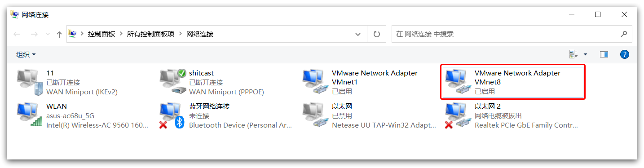Select the disabled 以太网 adapter icon
The height and width of the screenshot is (168, 644).
pos(315,116)
